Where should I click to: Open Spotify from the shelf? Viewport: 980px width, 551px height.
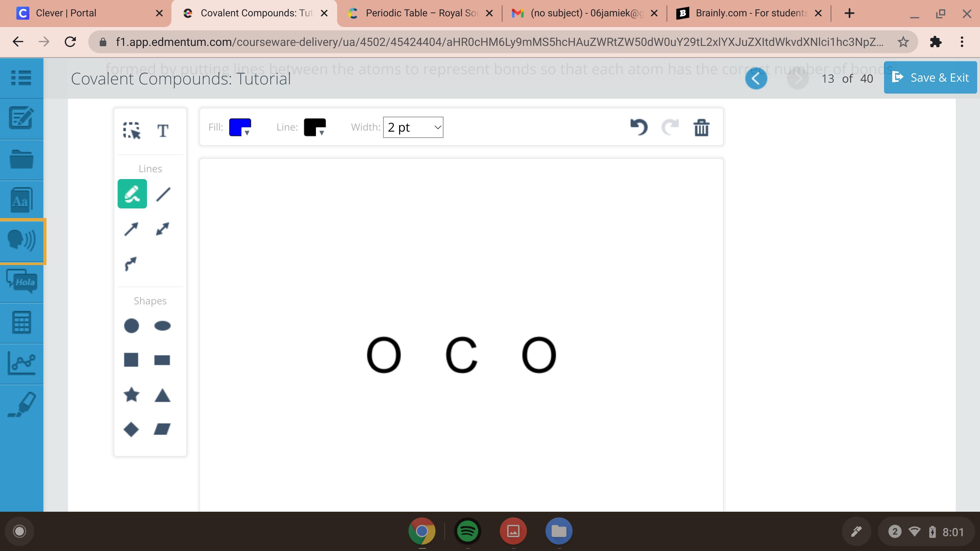pyautogui.click(x=468, y=531)
